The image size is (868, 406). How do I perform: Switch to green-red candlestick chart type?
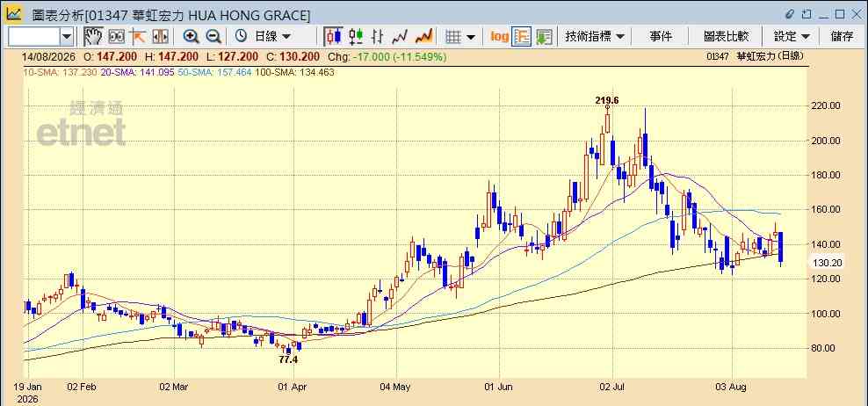point(356,37)
